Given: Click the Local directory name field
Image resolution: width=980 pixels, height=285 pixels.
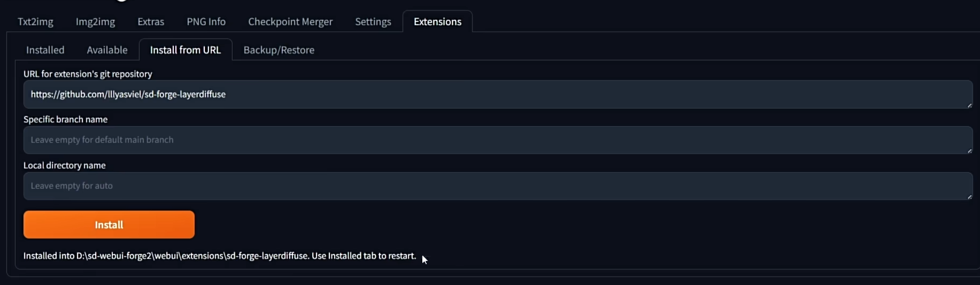Looking at the screenshot, I should click(x=497, y=186).
